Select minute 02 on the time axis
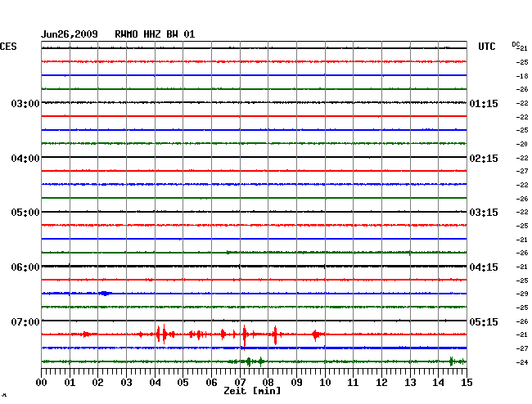The height and width of the screenshot is (404, 532). 97,382
